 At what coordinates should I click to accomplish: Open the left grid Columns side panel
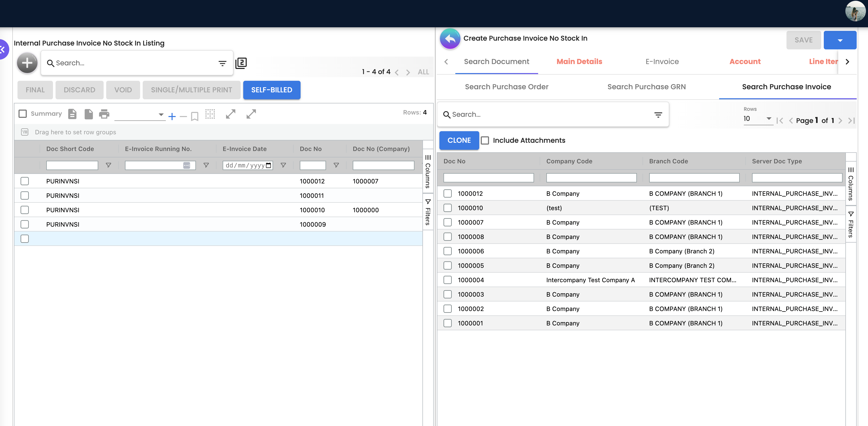428,172
